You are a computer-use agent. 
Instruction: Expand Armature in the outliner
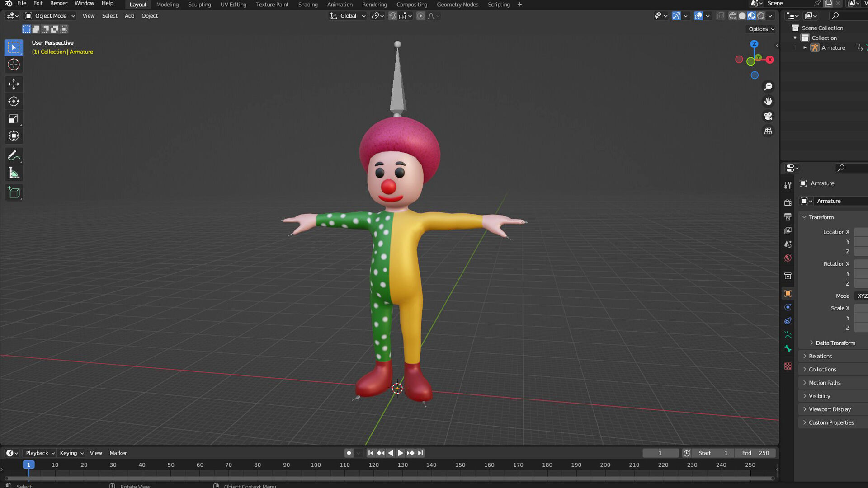(805, 47)
